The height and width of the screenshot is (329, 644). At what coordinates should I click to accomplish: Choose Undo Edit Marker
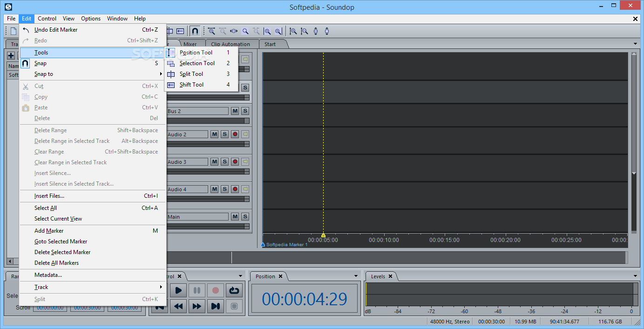click(93, 30)
